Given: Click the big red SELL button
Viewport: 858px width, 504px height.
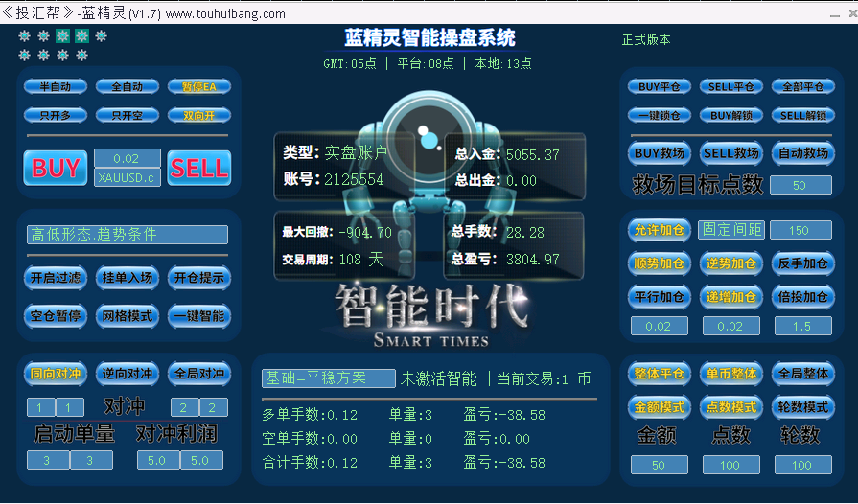Looking at the screenshot, I should [199, 168].
